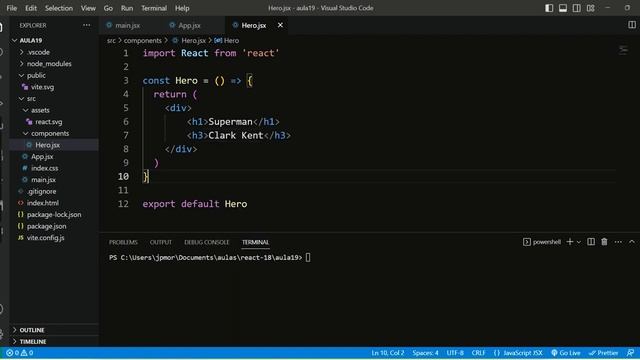
Task: Split the editor to the right
Action: 632,25
